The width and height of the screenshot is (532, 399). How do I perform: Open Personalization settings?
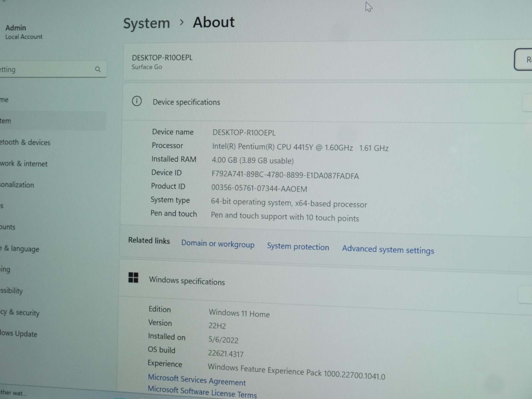coord(17,185)
